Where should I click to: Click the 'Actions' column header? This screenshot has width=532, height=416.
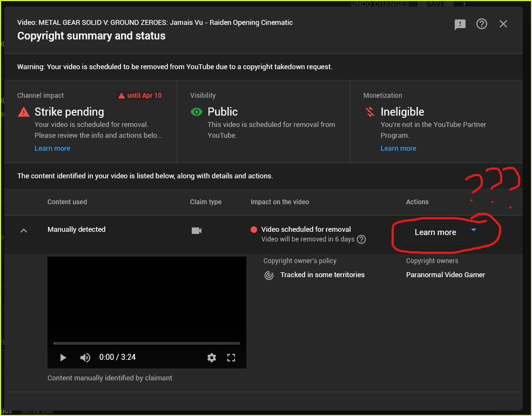click(417, 202)
